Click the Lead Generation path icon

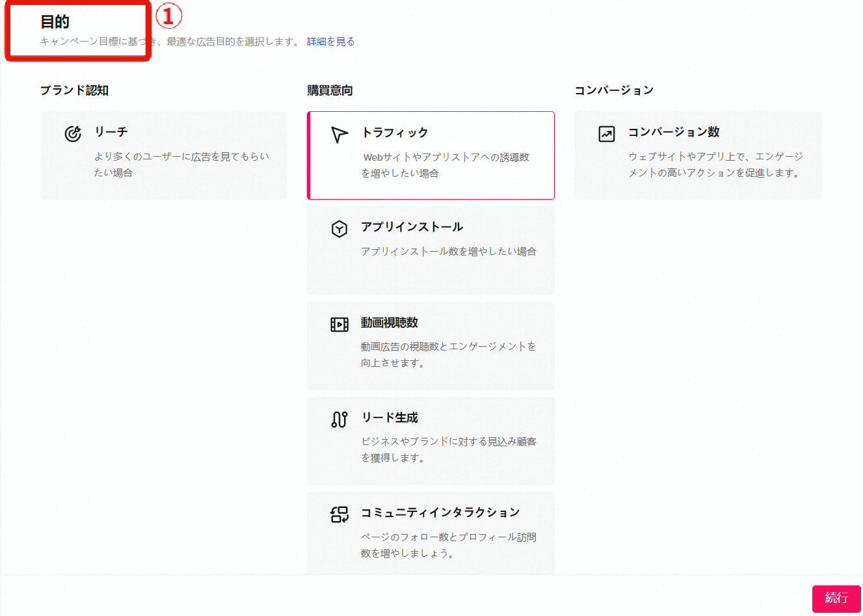click(x=339, y=419)
